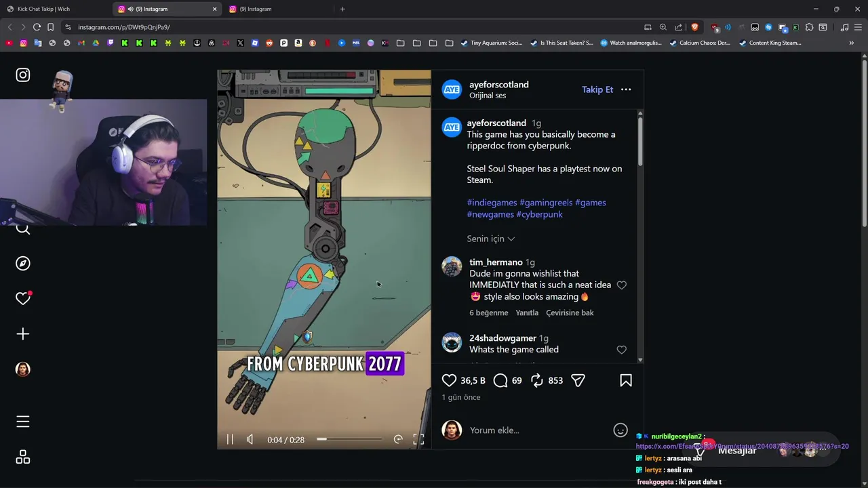Click the browser page vertical scrollbar
Screen dimensions: 868x488
(x=864, y=142)
